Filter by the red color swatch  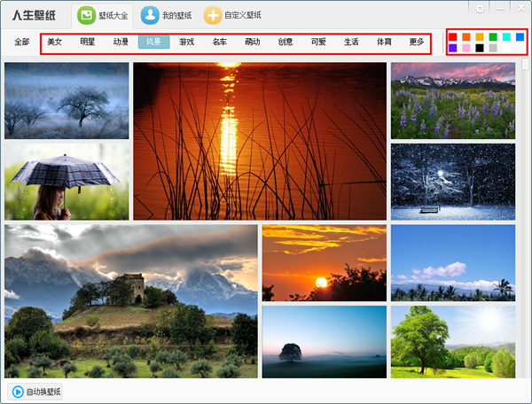coord(453,37)
